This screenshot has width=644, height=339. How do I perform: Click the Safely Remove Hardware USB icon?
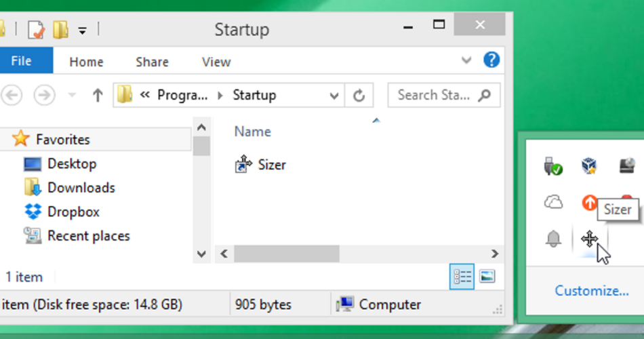(553, 165)
